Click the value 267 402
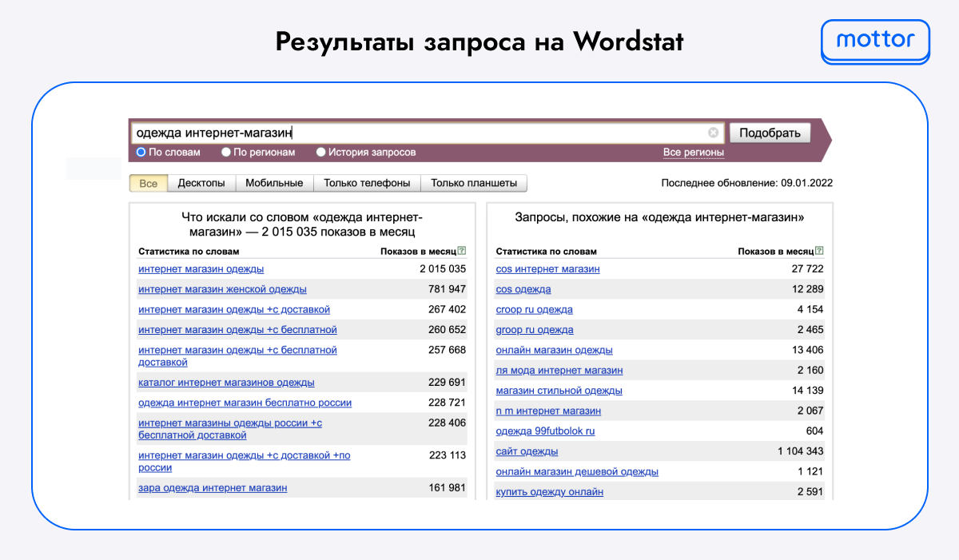959x560 pixels. coord(447,309)
